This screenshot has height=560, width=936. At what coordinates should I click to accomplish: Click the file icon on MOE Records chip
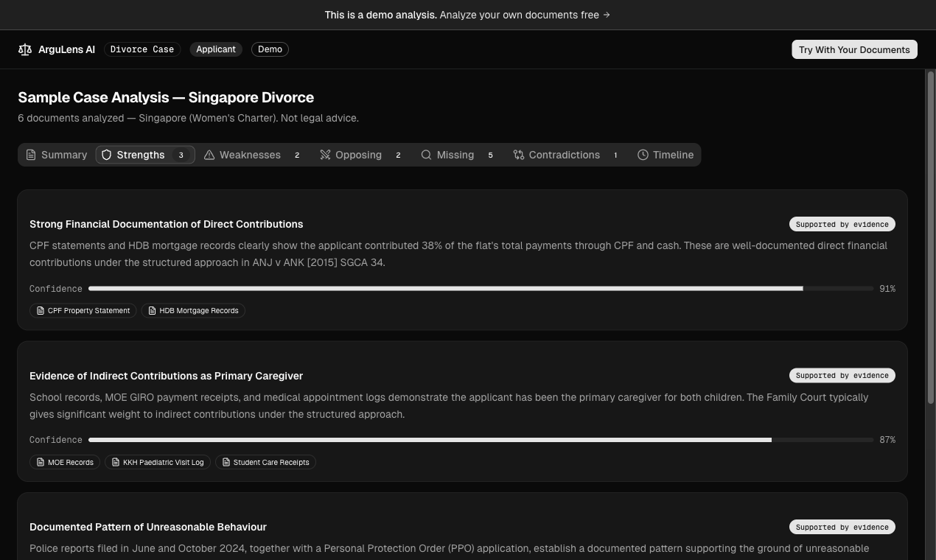pos(40,462)
